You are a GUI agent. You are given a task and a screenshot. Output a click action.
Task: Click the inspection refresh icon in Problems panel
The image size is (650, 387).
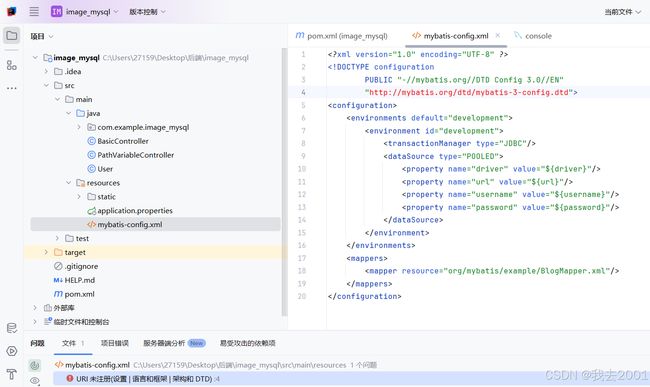[x=34, y=365]
